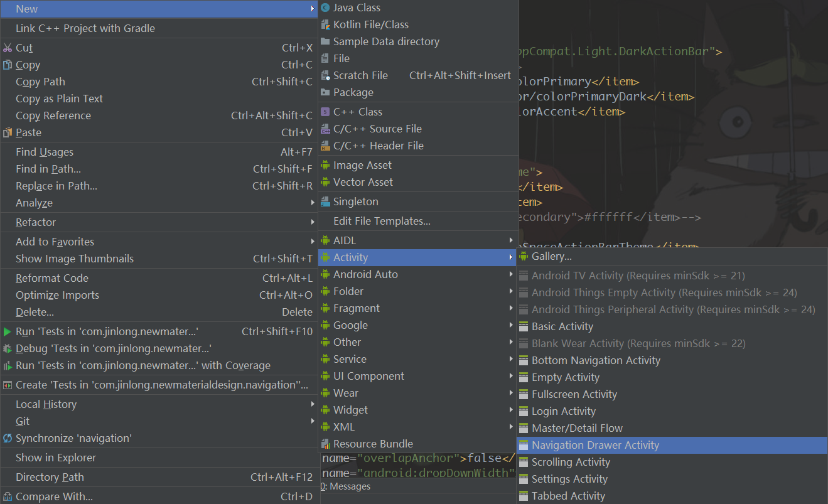Screen dimensions: 828x504
Task: Click the Compare With icon
Action: pyautogui.click(x=8, y=496)
